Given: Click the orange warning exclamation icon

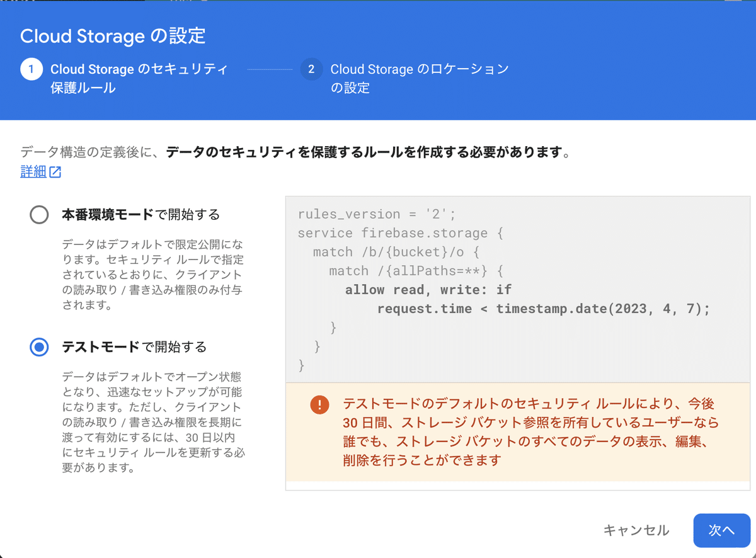Looking at the screenshot, I should pos(319,405).
